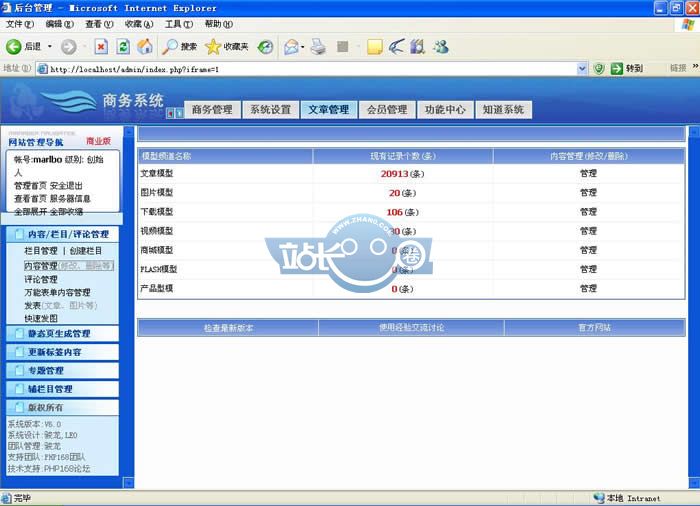700x506 pixels.
Task: Click the 全部展开 link
Action: 30,211
